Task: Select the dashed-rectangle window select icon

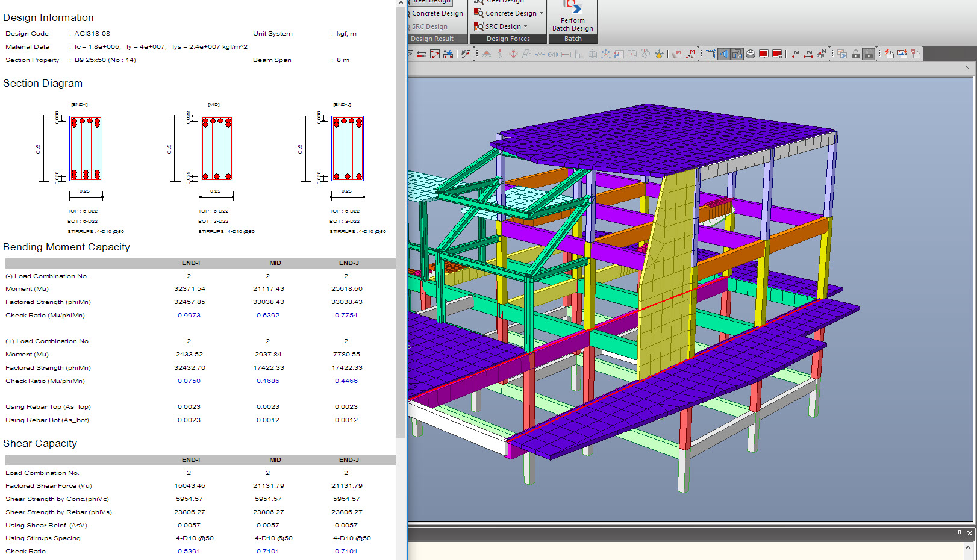Action: [711, 54]
